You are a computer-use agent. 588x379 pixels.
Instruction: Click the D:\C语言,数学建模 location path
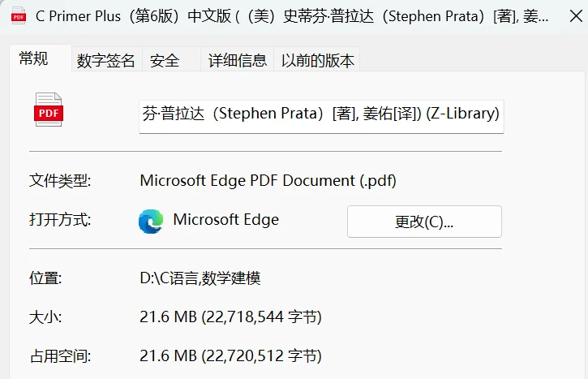[200, 278]
